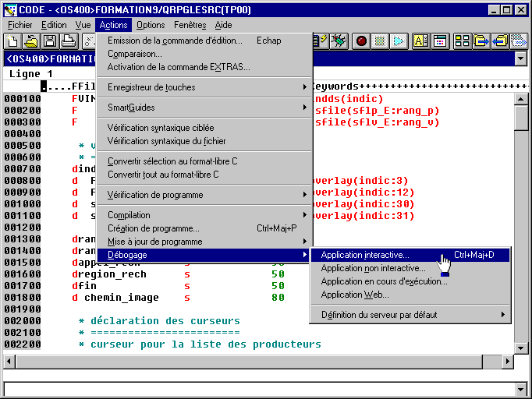Choose Application Web... from Débogage submenu

(355, 295)
